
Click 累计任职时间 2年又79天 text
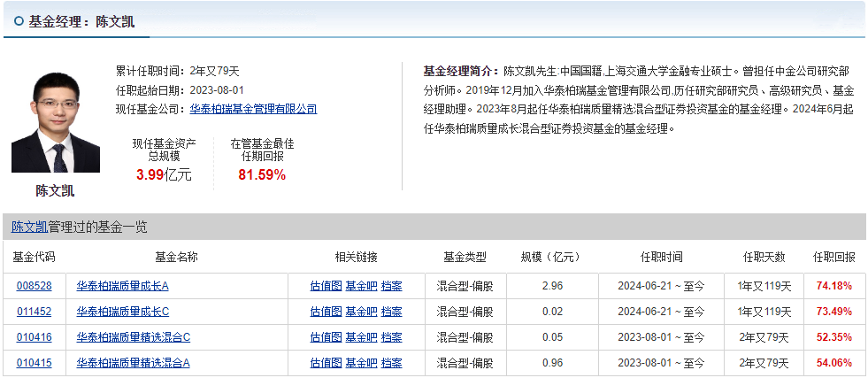coord(177,71)
